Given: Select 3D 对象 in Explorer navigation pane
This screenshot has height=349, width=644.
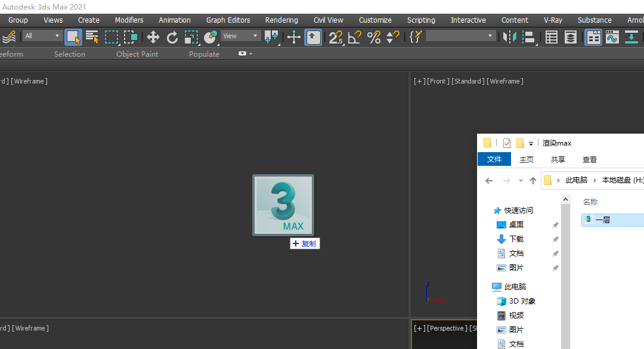Looking at the screenshot, I should coord(522,301).
